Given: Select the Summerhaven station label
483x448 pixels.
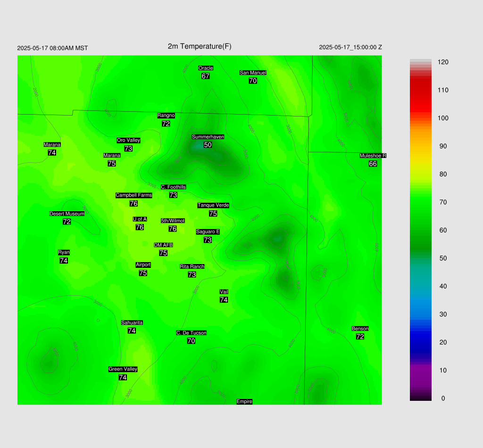Looking at the screenshot, I should [x=208, y=137].
